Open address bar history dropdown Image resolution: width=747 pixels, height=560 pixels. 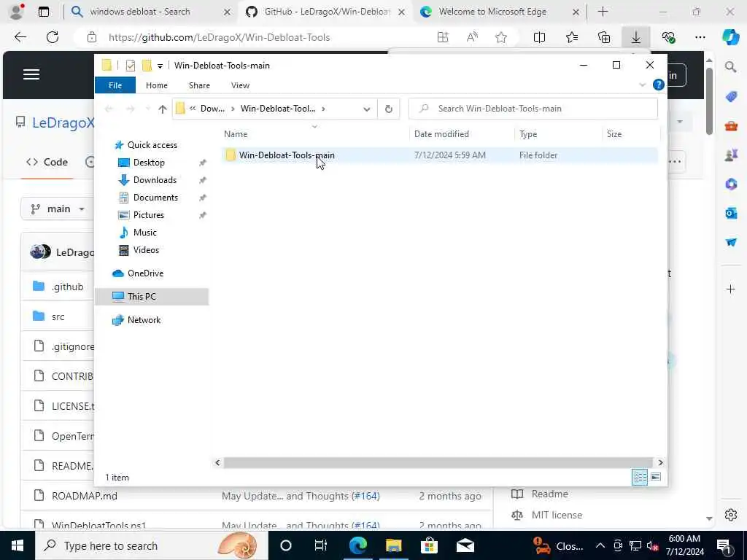pyautogui.click(x=366, y=109)
